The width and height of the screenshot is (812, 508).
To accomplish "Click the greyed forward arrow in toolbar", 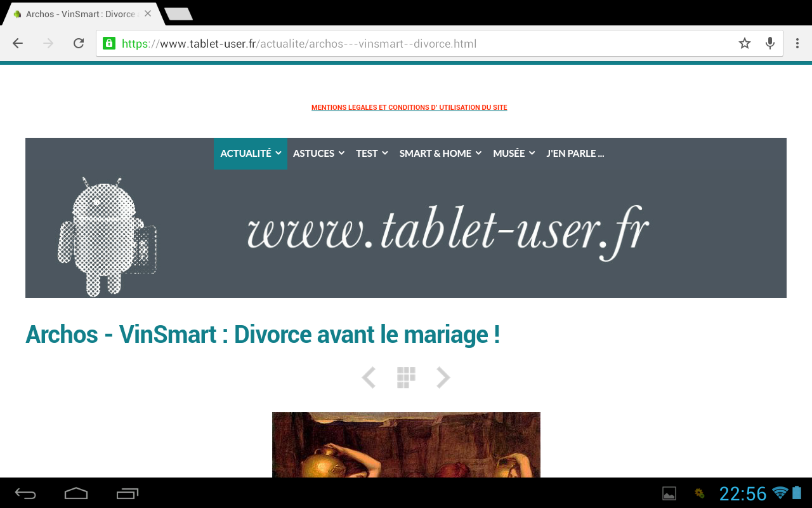I will tap(48, 43).
